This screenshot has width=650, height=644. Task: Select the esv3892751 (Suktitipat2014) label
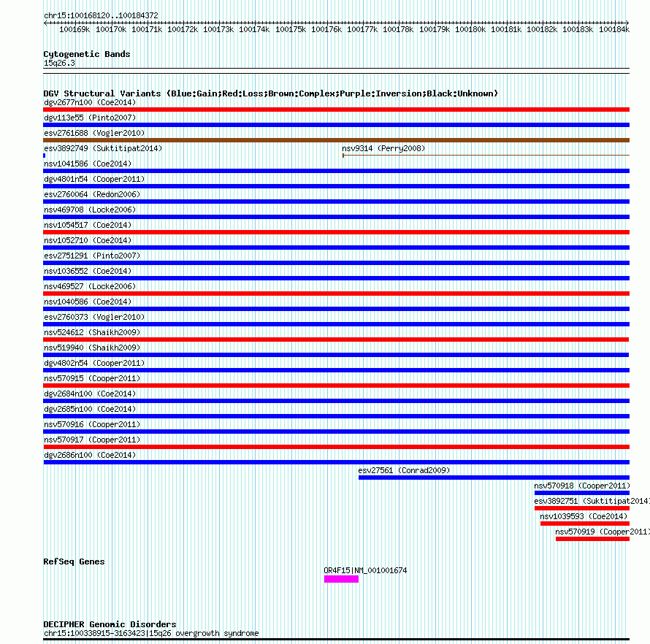point(592,501)
